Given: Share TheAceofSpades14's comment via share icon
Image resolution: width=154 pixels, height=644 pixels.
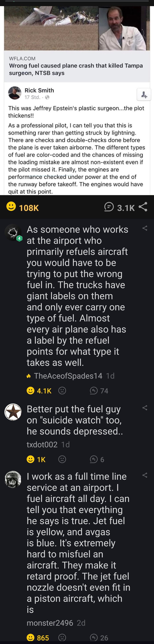Looking at the screenshot, I should tap(145, 228).
